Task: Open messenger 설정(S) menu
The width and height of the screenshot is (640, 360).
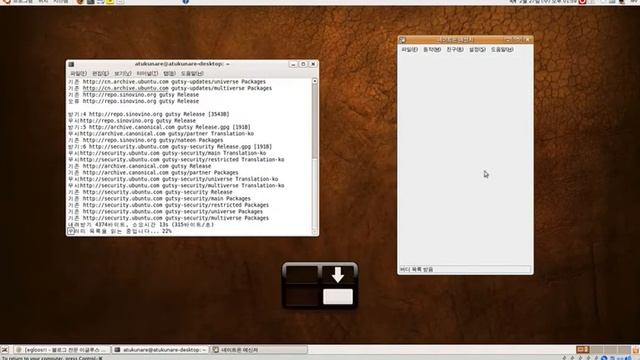Action: [477, 49]
